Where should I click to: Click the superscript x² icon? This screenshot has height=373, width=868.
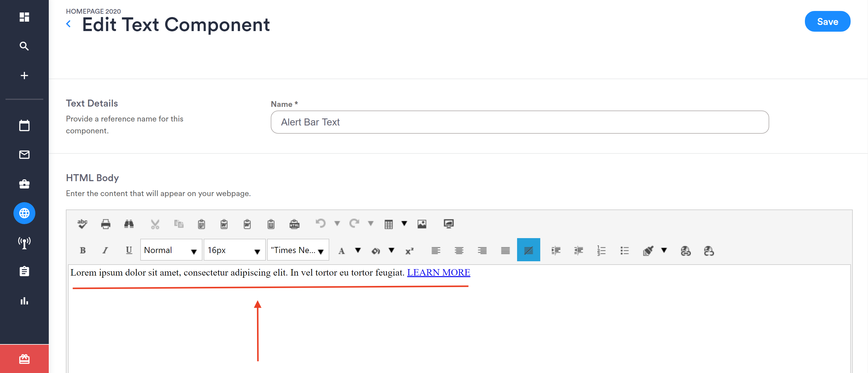[x=409, y=251]
